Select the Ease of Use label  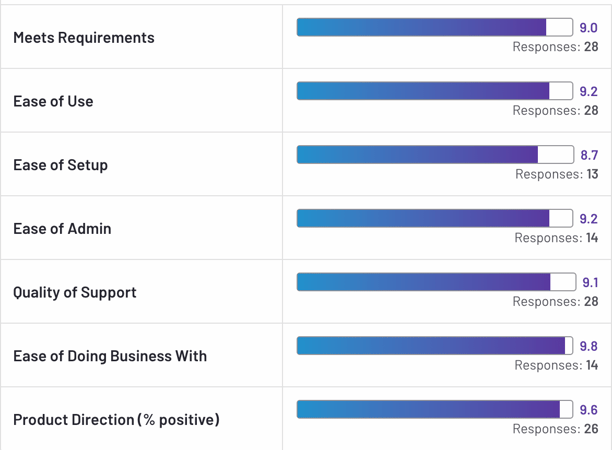[x=53, y=101]
